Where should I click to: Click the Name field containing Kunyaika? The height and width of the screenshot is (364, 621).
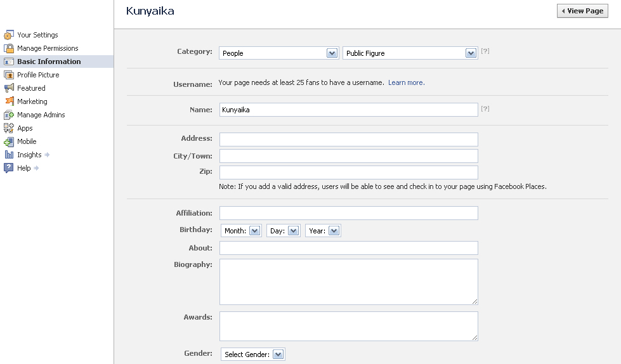tap(348, 110)
